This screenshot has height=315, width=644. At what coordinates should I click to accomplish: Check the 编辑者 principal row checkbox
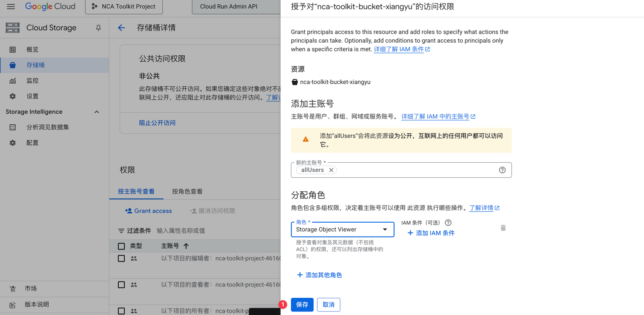[x=121, y=258]
